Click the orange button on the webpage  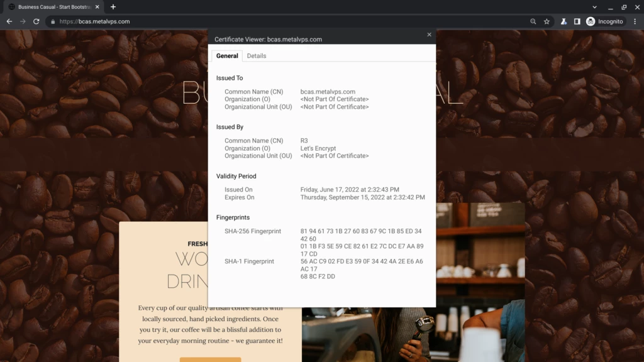coord(210,359)
